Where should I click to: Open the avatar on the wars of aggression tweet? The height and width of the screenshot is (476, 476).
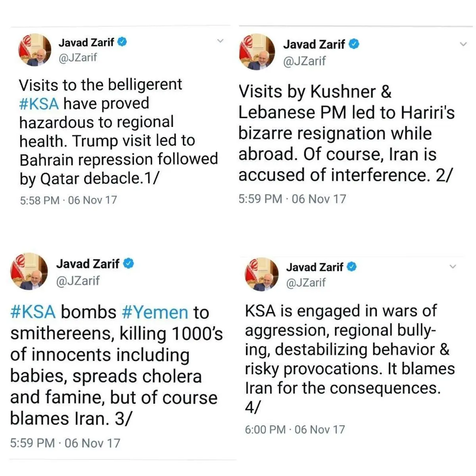[x=262, y=274]
